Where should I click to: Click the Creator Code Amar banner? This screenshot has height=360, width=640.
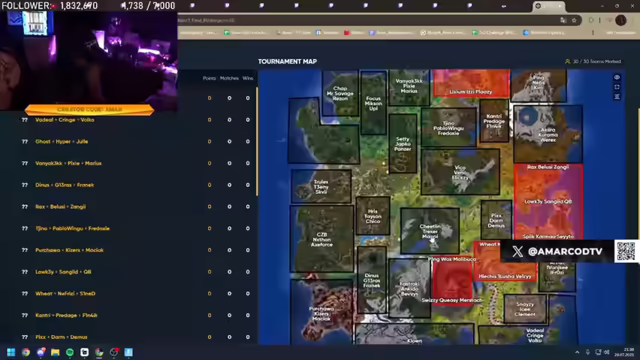point(89,109)
